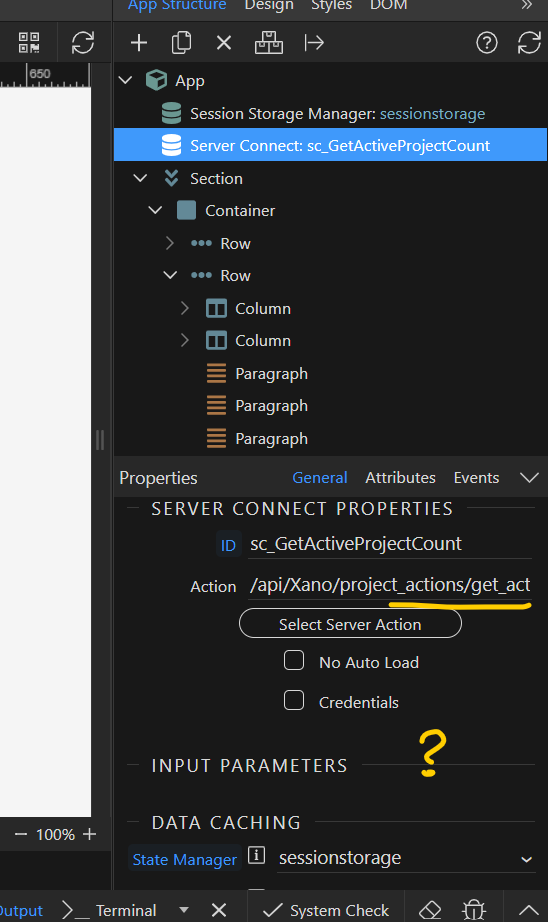Collapse the App tree node
The image size is (548, 922).
(x=125, y=80)
